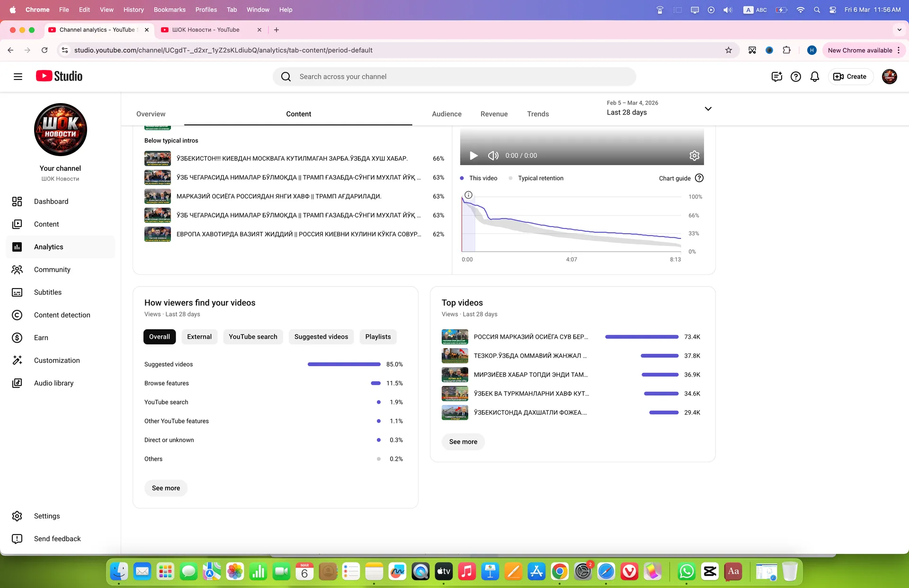The height and width of the screenshot is (588, 909).
Task: Open the notifications bell
Action: [x=815, y=77]
